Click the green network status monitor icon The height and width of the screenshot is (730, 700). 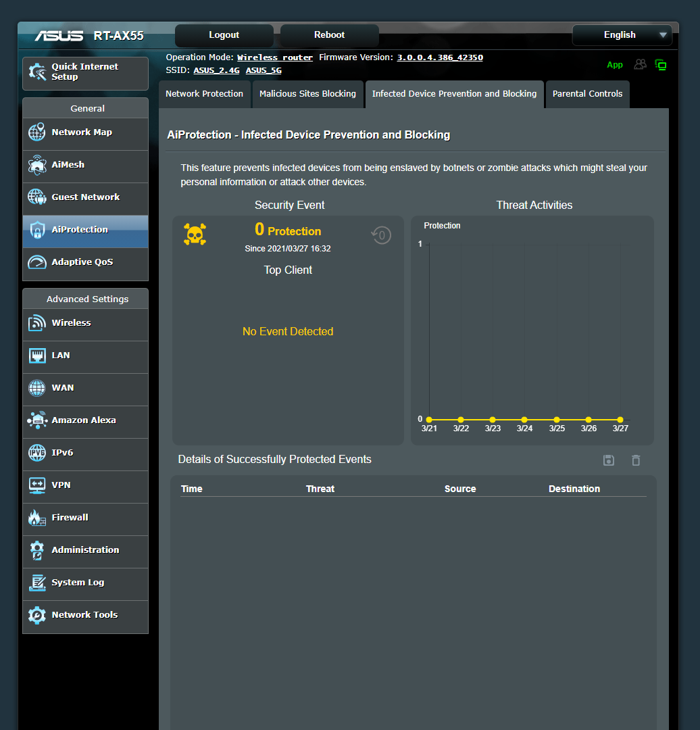661,65
